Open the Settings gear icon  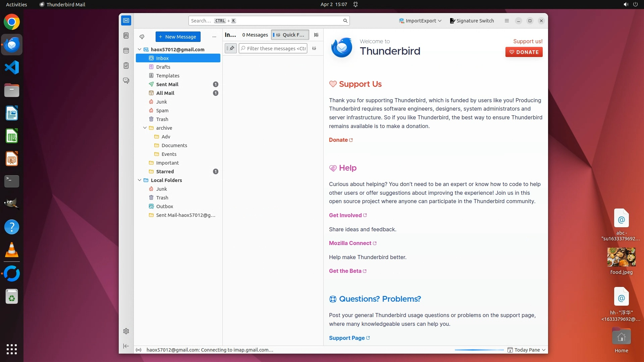126,331
